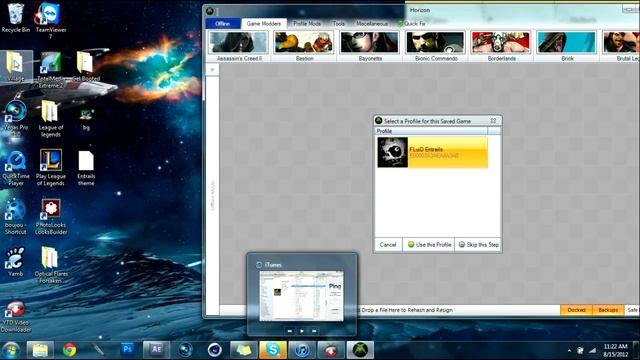This screenshot has width=640, height=360.
Task: Click the FLuiD Entrails gamerpic
Action: point(392,152)
